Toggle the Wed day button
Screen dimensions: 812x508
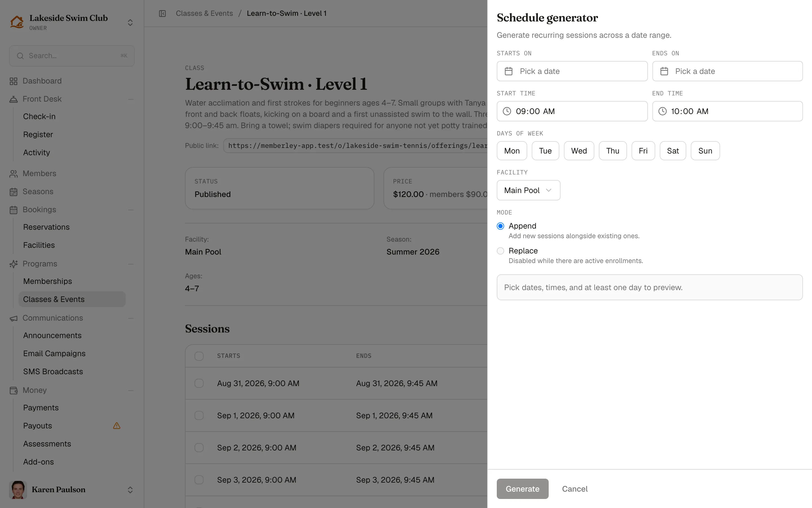[579, 151]
